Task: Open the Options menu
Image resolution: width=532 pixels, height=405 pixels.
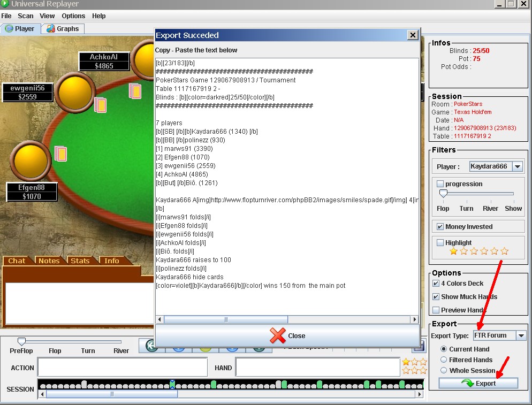Action: point(73,16)
